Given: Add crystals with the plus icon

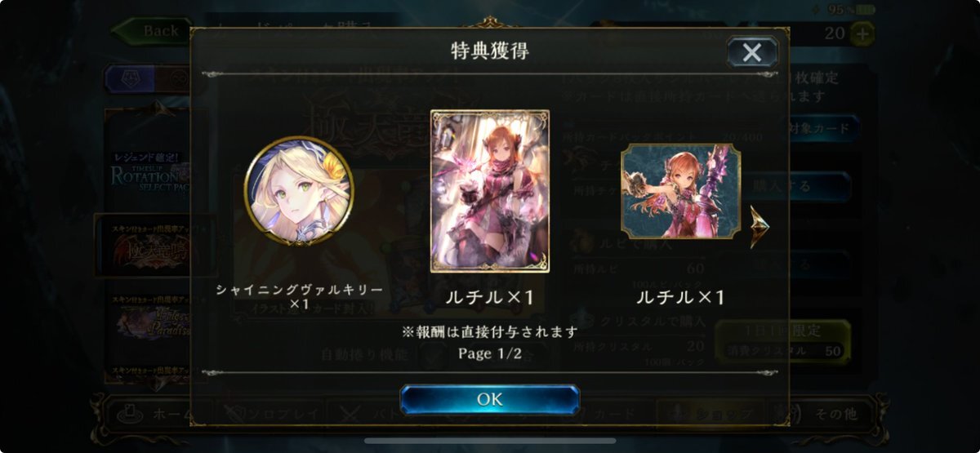Looking at the screenshot, I should pos(861,33).
